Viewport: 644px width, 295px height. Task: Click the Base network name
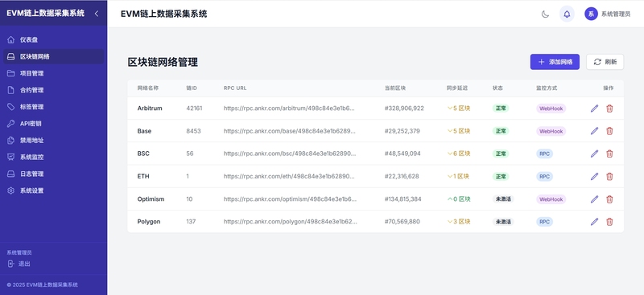coord(144,131)
